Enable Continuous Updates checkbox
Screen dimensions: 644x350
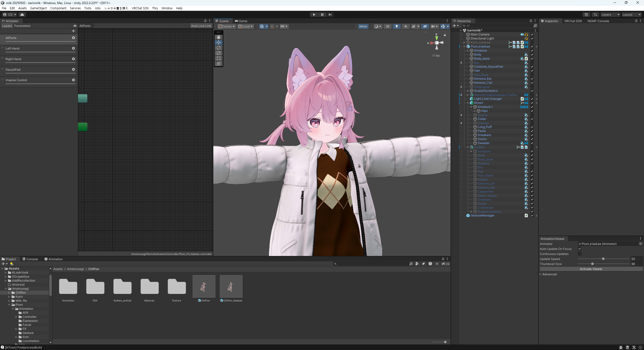[580, 254]
